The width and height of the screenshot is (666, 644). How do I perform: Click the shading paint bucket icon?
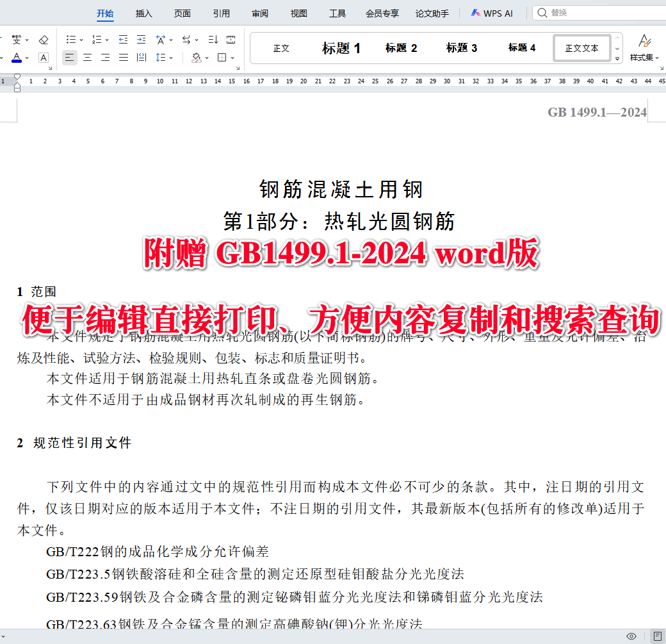coord(196,58)
